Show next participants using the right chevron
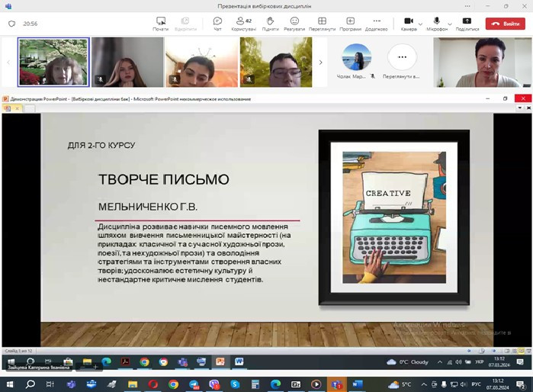 pos(320,63)
